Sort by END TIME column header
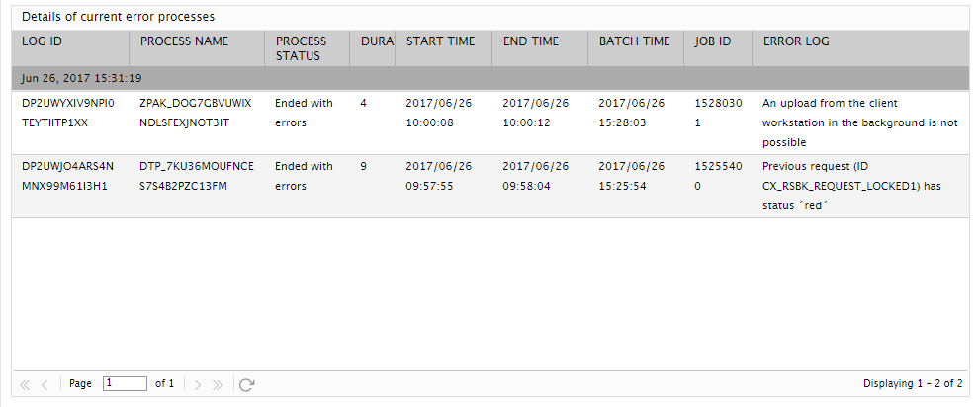 (x=540, y=48)
